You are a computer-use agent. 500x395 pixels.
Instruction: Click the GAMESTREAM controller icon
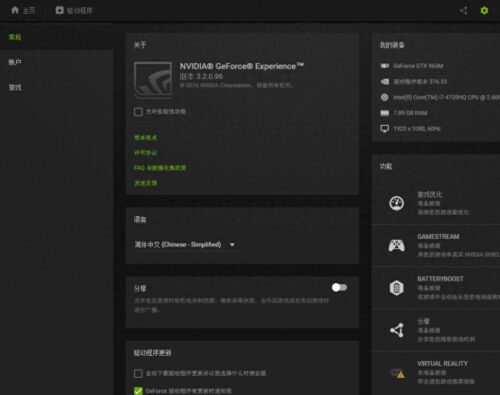coord(397,245)
